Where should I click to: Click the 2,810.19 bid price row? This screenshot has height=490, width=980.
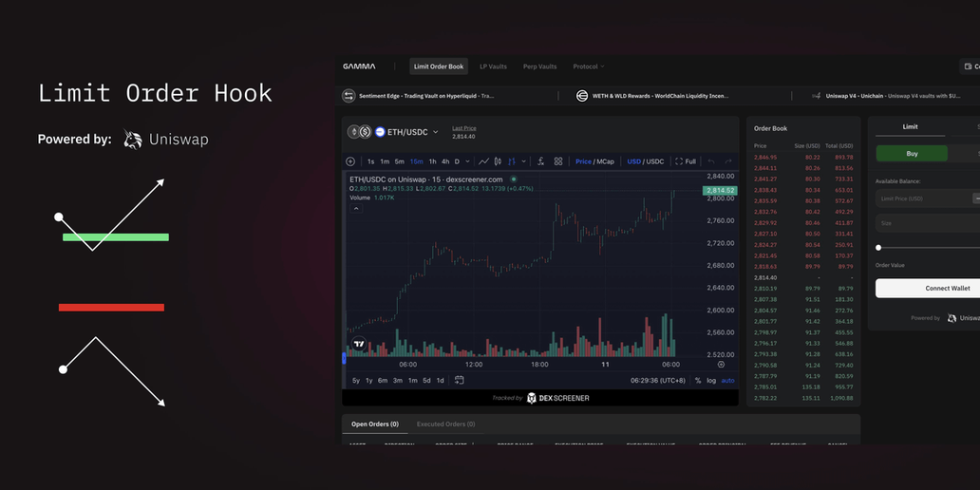803,288
